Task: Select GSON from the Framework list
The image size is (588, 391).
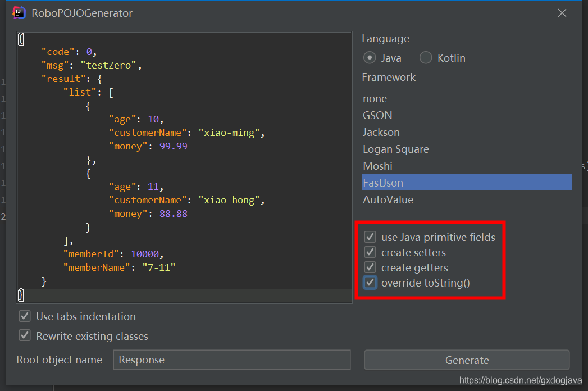Action: point(377,115)
